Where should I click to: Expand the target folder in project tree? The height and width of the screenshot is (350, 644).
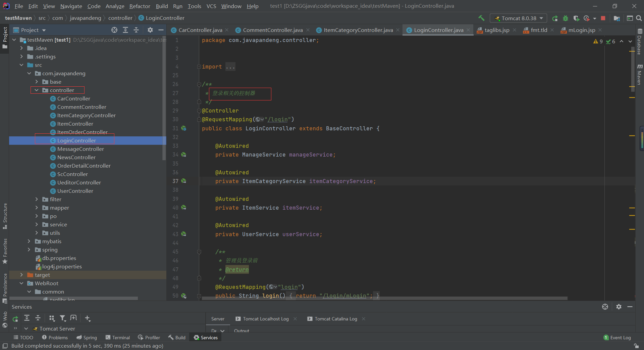tap(22, 275)
